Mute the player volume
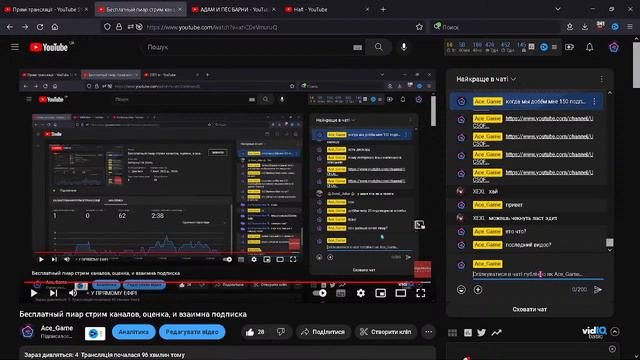Screen dimensions: 640x360 (x=73, y=293)
